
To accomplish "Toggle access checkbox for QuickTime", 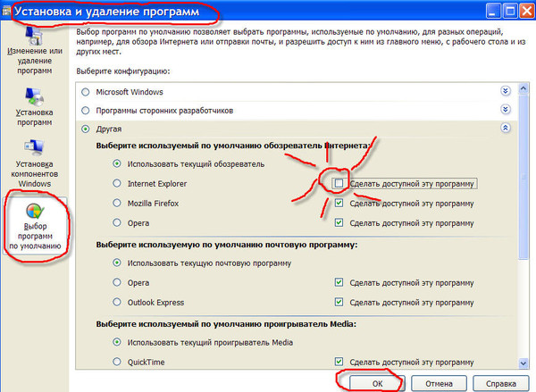I will 339,362.
